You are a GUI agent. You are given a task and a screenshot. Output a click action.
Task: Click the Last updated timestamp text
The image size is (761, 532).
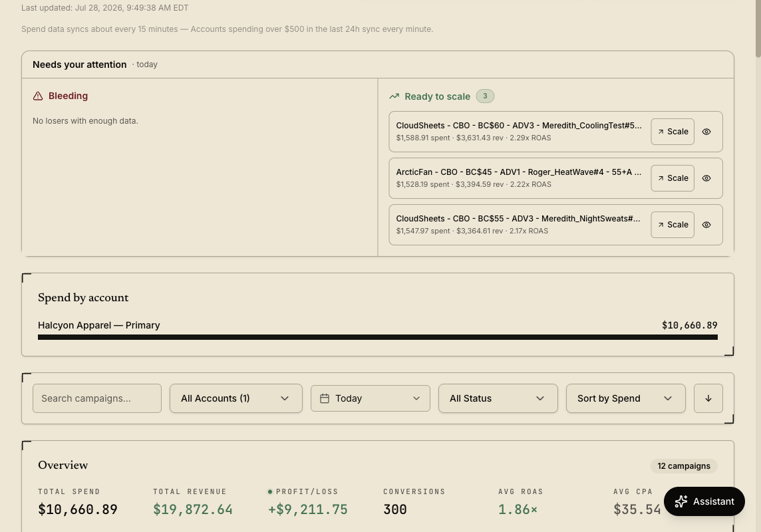105,8
